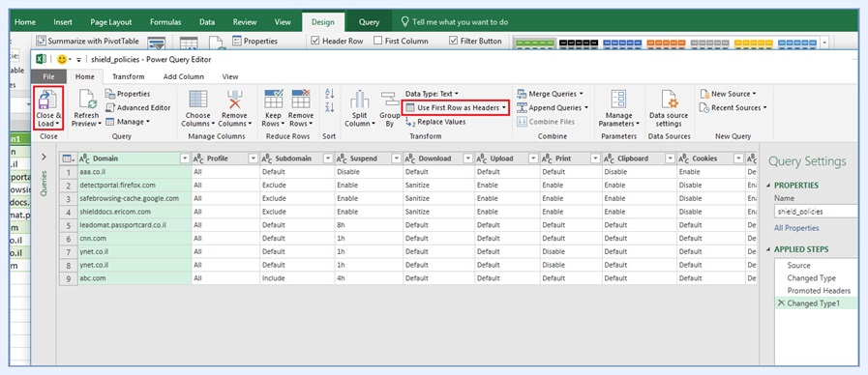
Task: Click Properties in the Excel Design ribbon
Action: (254, 41)
